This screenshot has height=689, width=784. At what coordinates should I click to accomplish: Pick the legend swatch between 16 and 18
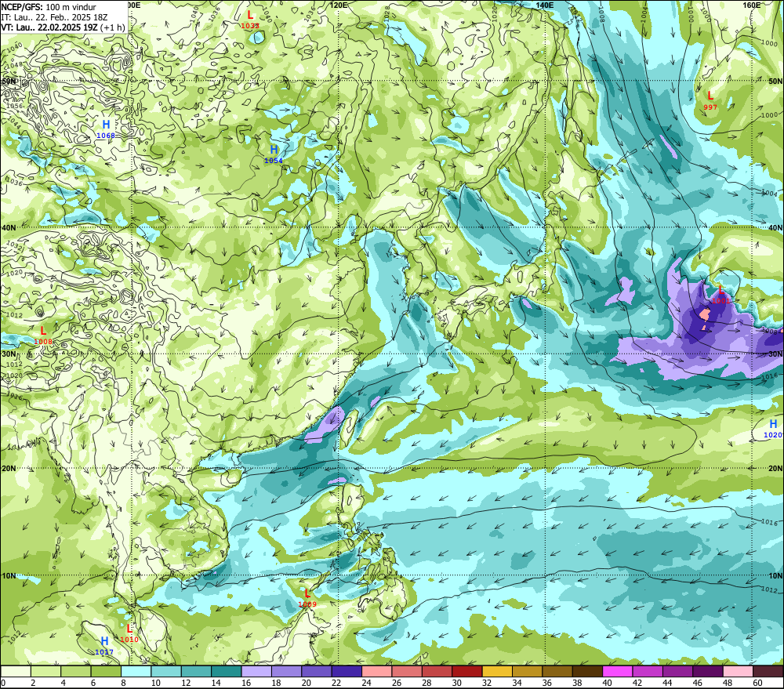click(256, 671)
